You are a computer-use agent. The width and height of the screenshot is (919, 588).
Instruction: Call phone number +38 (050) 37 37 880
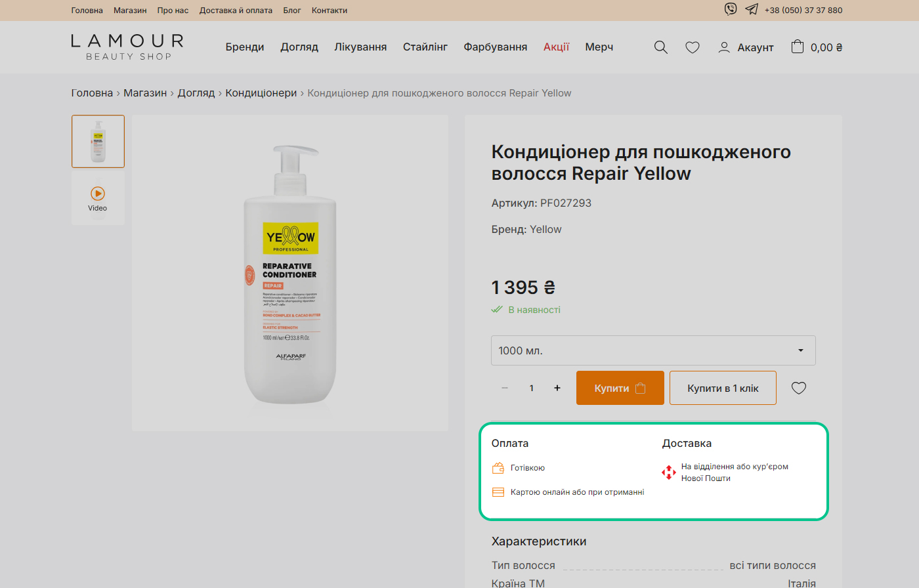click(x=803, y=10)
